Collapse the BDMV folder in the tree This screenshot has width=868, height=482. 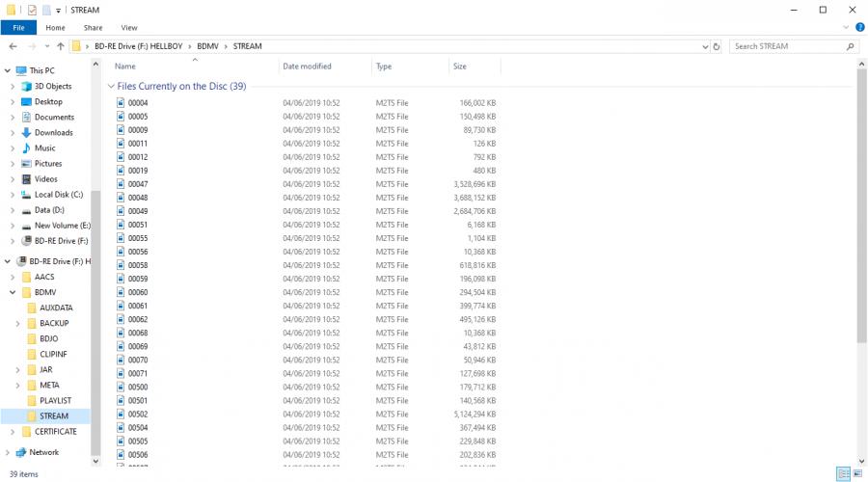point(13,292)
